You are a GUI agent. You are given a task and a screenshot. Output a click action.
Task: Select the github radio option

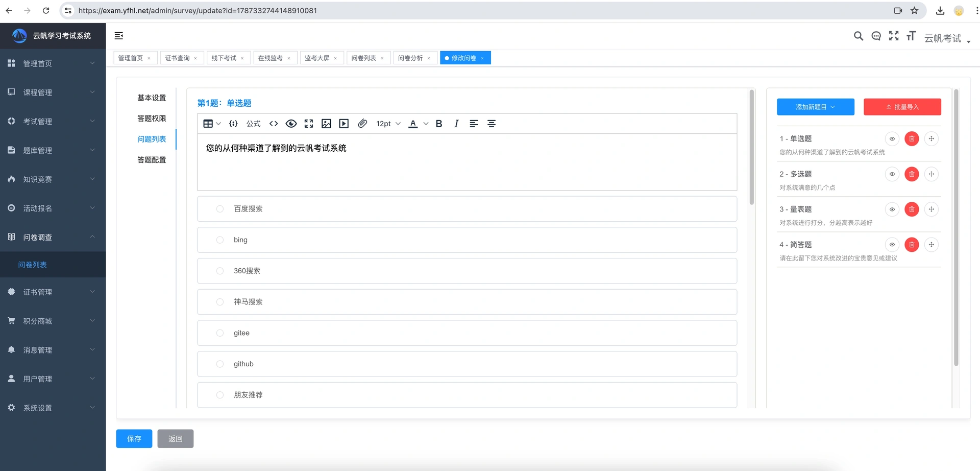click(x=220, y=364)
